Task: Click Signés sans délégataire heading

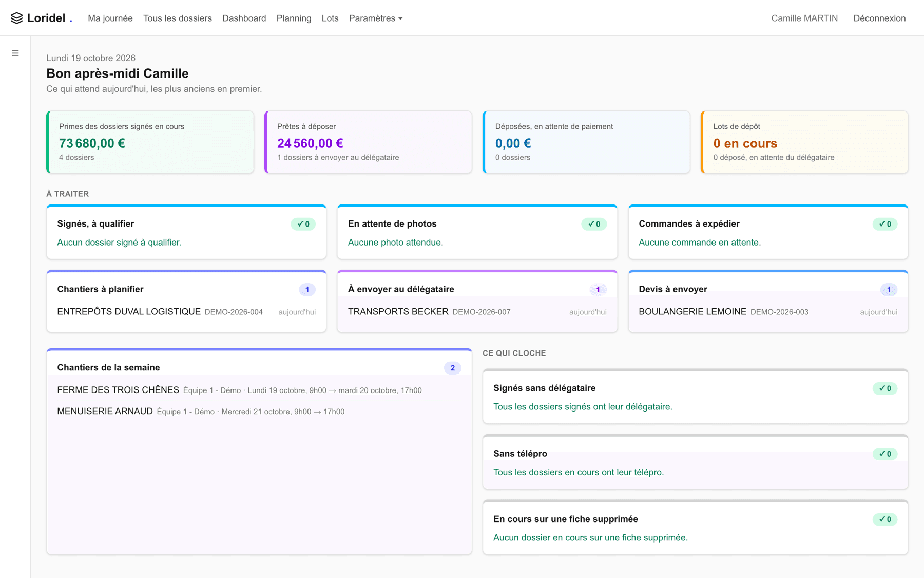Action: [x=544, y=388]
